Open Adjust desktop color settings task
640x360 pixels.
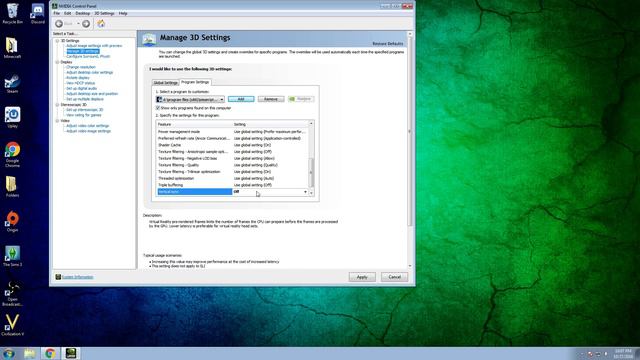point(89,72)
